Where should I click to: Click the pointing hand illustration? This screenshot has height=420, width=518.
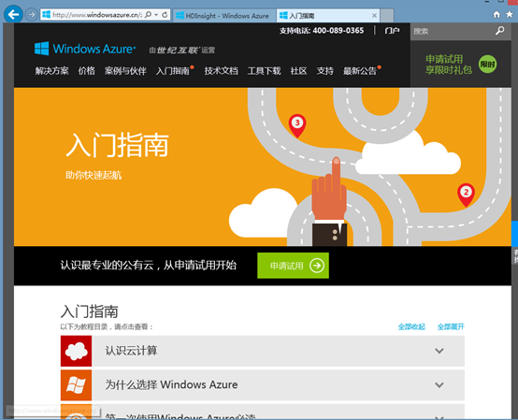pos(329,201)
